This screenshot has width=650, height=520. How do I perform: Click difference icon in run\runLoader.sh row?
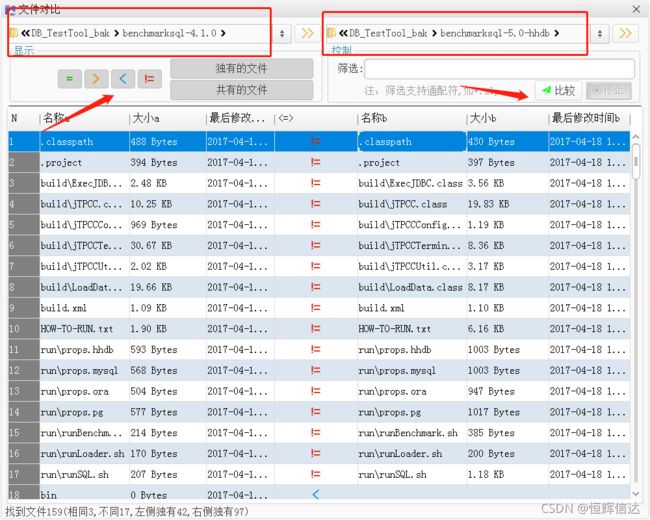click(315, 453)
